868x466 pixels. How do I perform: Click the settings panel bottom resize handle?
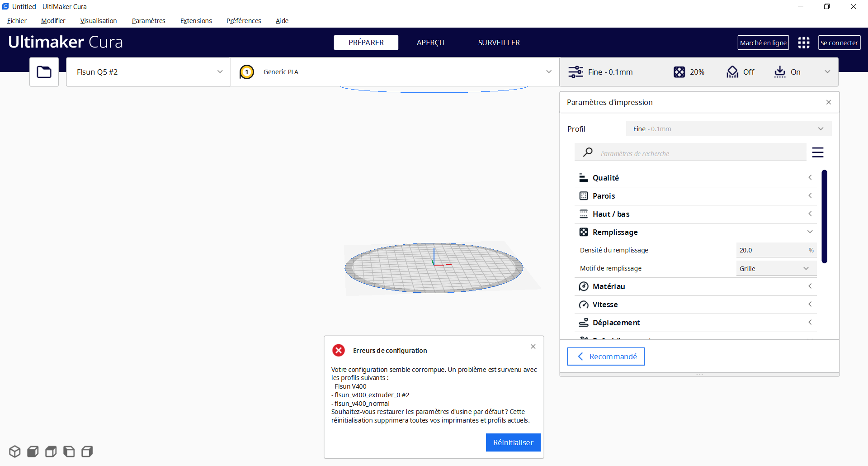click(699, 374)
